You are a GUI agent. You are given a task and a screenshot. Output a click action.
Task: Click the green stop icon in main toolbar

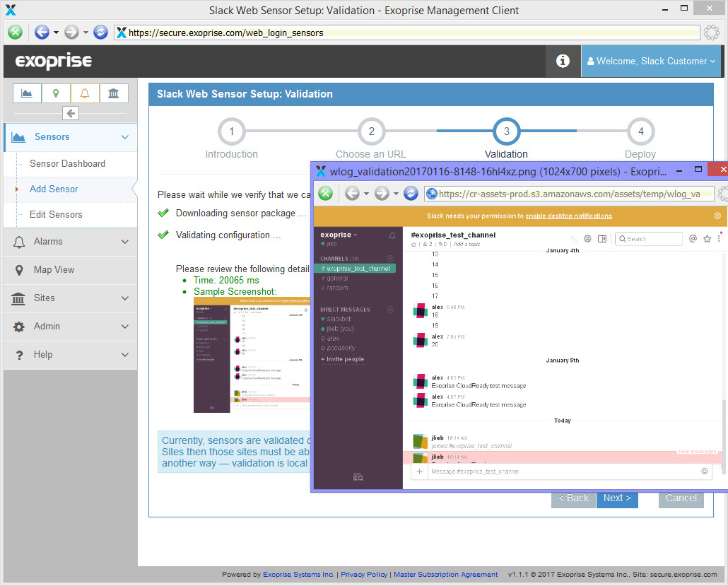15,32
